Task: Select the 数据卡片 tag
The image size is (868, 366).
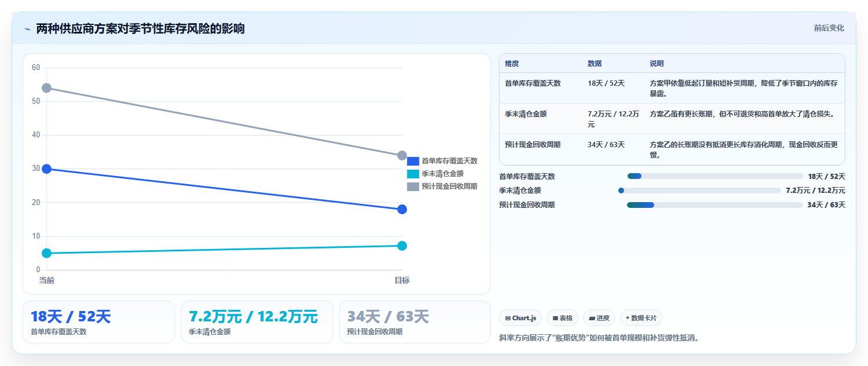Action: 641,318
